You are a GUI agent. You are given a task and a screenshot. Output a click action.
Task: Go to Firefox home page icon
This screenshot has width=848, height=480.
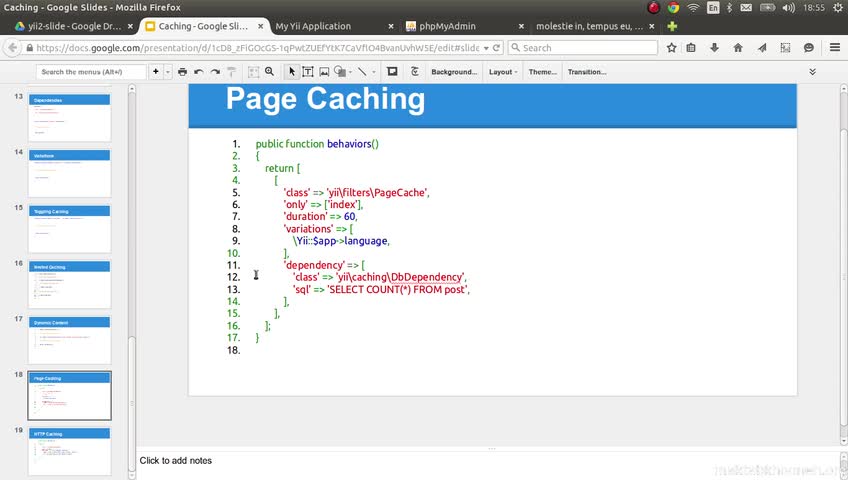click(x=738, y=48)
